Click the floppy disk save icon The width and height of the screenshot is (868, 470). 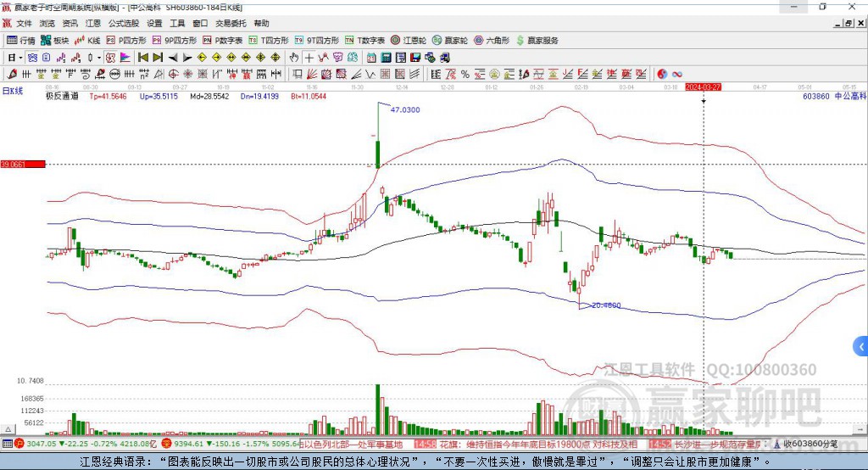point(415,58)
